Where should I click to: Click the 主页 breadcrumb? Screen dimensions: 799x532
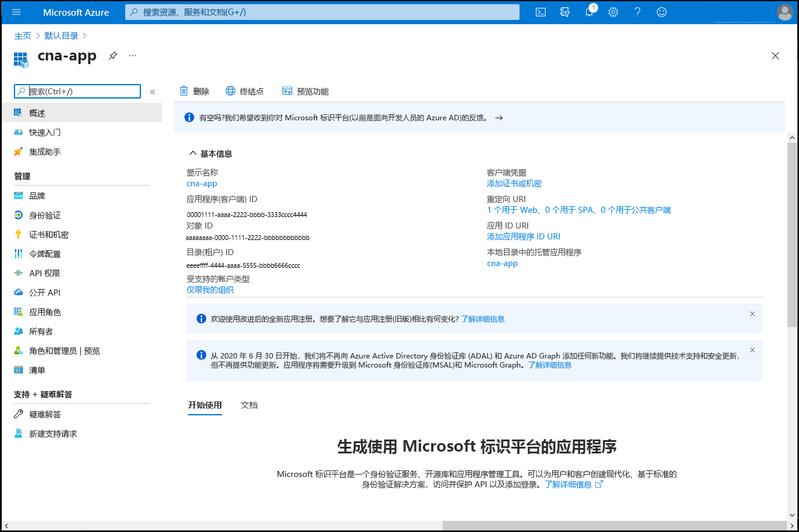point(22,36)
